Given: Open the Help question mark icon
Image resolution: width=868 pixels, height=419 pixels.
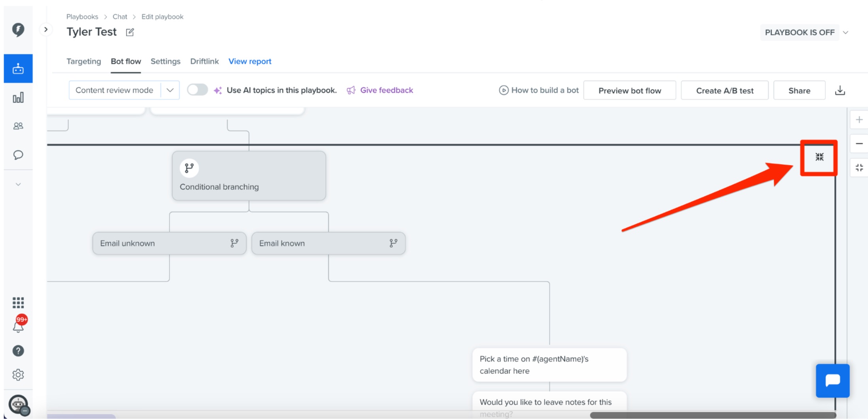Looking at the screenshot, I should (18, 351).
